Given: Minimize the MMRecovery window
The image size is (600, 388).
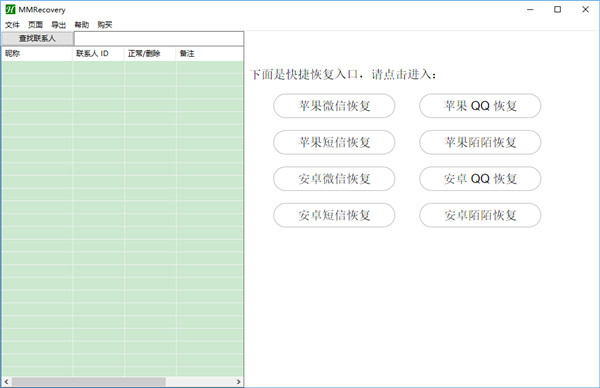Looking at the screenshot, I should pos(530,10).
